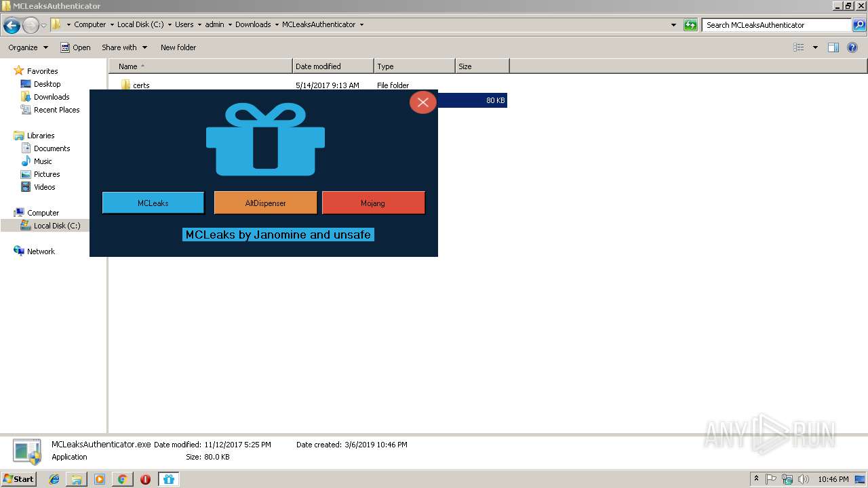Click Local Disk (C:) breadcrumb segment
The height and width of the screenshot is (488, 868).
(x=140, y=24)
